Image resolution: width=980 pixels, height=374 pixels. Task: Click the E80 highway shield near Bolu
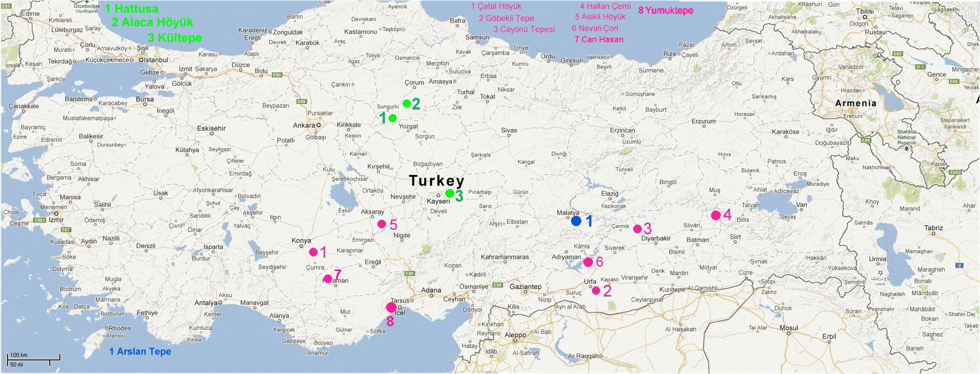(277, 75)
